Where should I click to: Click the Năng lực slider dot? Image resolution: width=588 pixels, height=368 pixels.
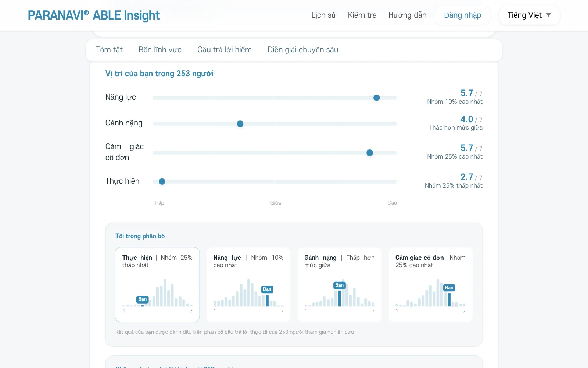click(x=376, y=98)
